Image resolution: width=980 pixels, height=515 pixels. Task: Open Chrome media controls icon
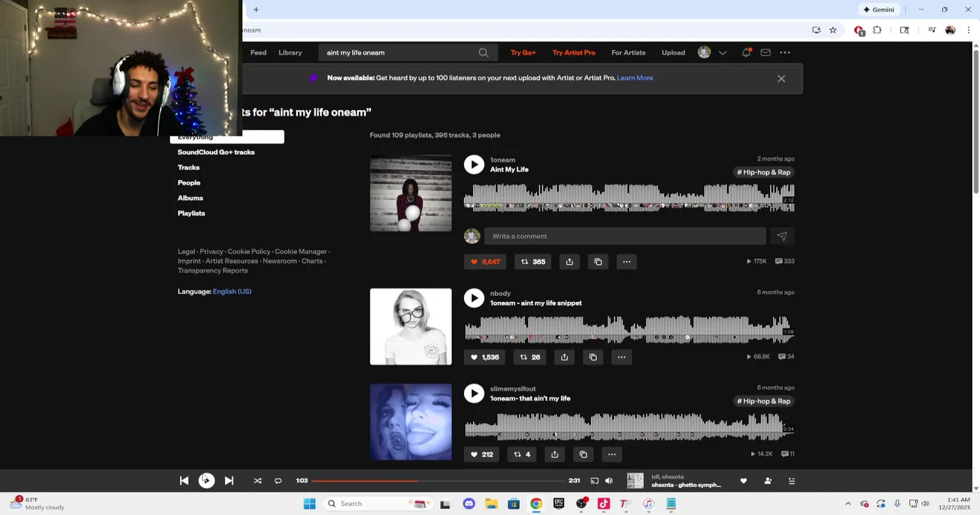931,30
